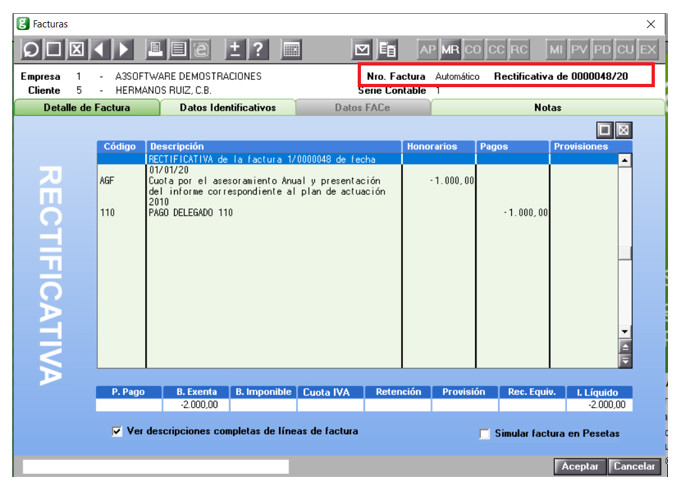
Task: Click the printer icon in toolbar
Action: point(155,49)
